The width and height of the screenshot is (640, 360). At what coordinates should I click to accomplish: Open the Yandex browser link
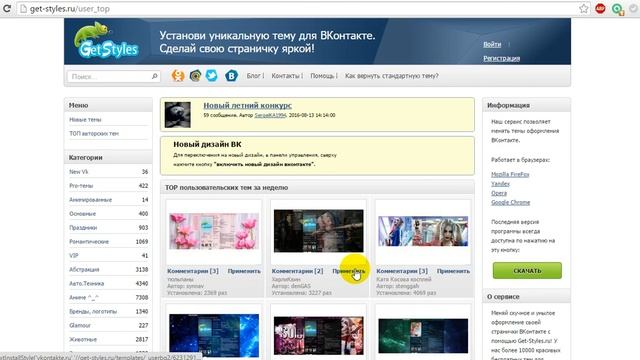point(500,184)
